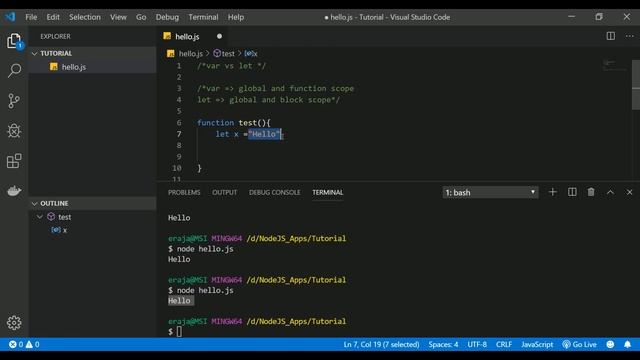Open the Extensions view icon
The image size is (640, 360).
(x=14, y=160)
